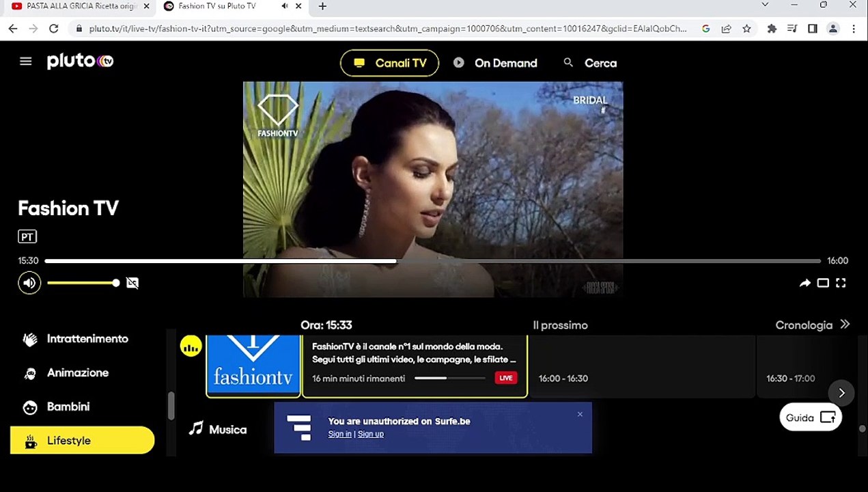The width and height of the screenshot is (868, 492).
Task: Click the now-playing equalizer icon
Action: coord(191,346)
